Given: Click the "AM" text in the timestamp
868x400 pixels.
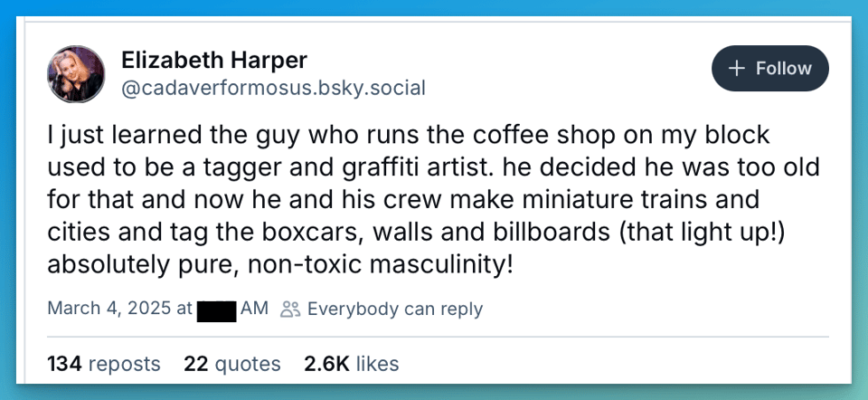Looking at the screenshot, I should (255, 309).
